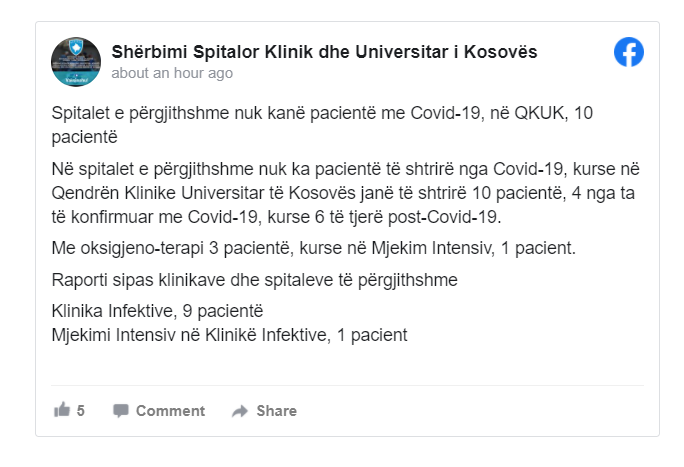This screenshot has width=684, height=467.
Task: Click the Share arrow icon
Action: click(x=239, y=411)
